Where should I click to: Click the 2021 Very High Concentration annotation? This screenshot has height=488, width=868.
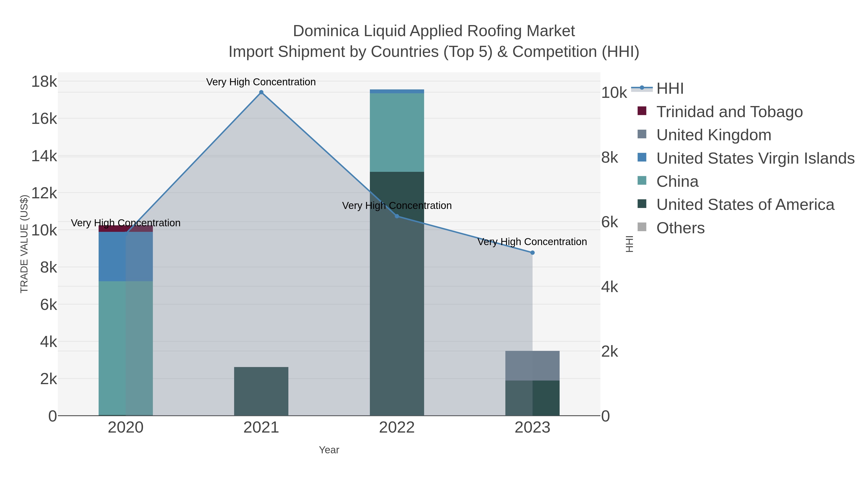(x=261, y=82)
